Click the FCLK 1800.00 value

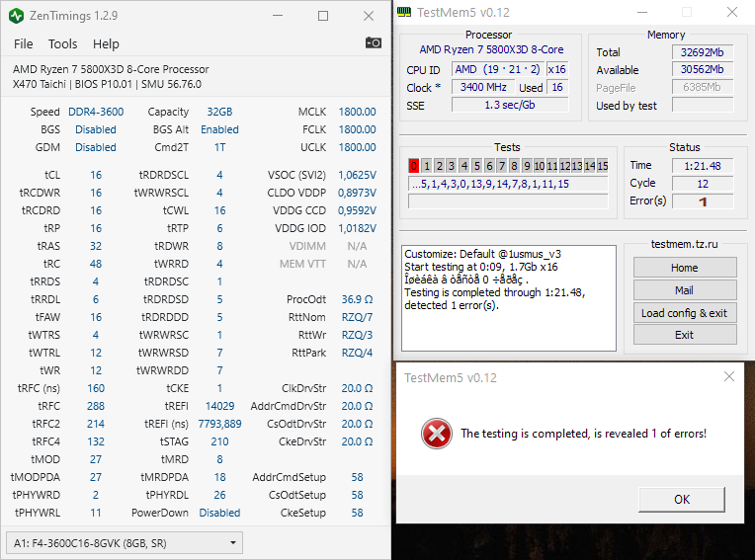pos(357,129)
